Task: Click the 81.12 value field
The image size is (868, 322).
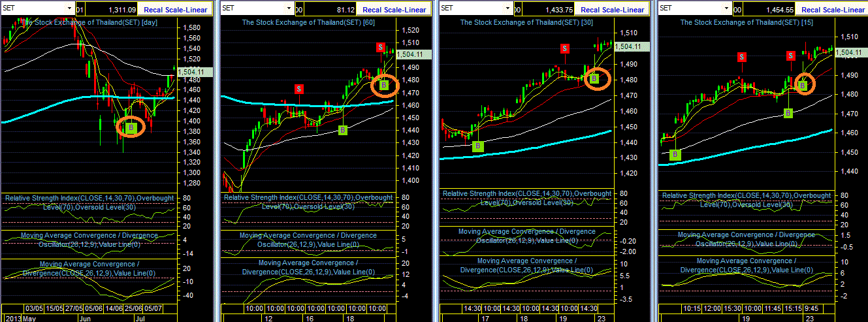Action: pos(330,9)
